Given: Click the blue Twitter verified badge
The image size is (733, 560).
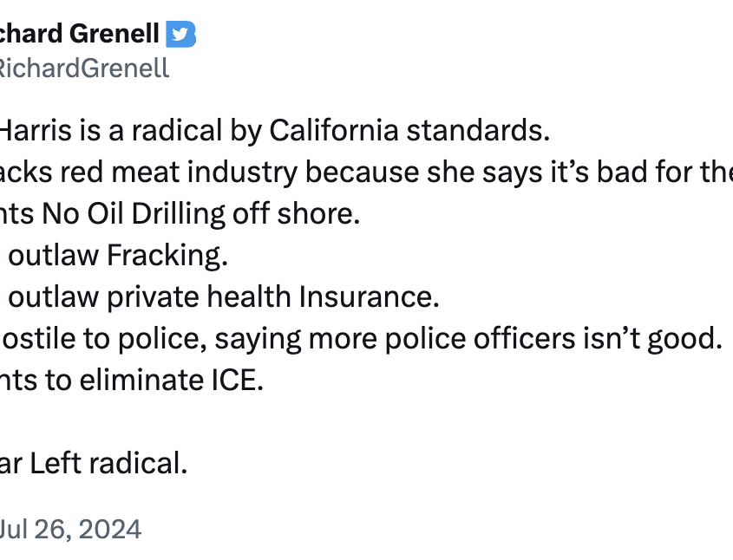Looking at the screenshot, I should coord(181,34).
